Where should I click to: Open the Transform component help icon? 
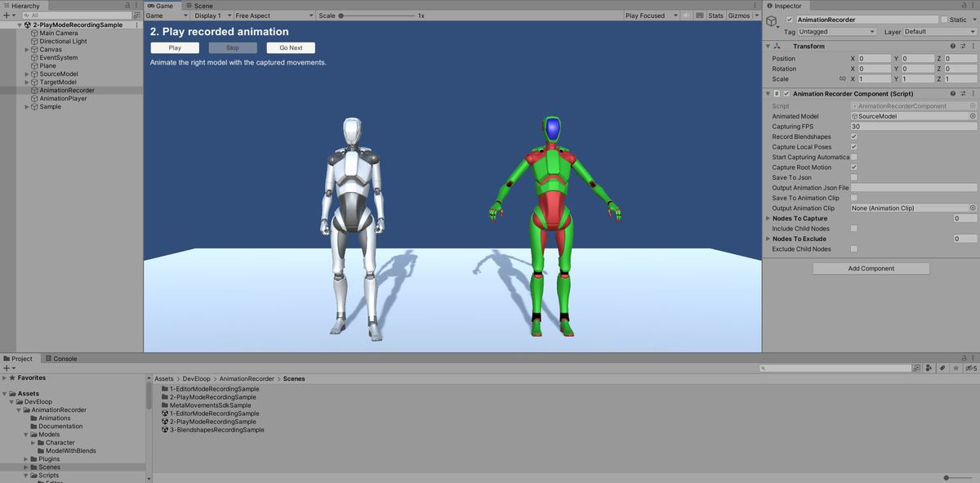pyautogui.click(x=952, y=47)
